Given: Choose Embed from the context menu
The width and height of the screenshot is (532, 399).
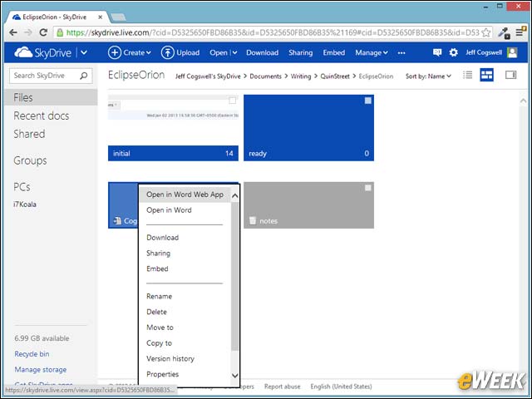Looking at the screenshot, I should coord(157,268).
